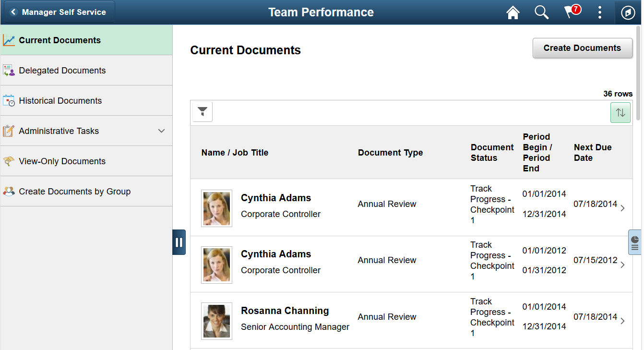Open the Search magnifier icon
Image resolution: width=644 pixels, height=350 pixels.
(x=542, y=12)
